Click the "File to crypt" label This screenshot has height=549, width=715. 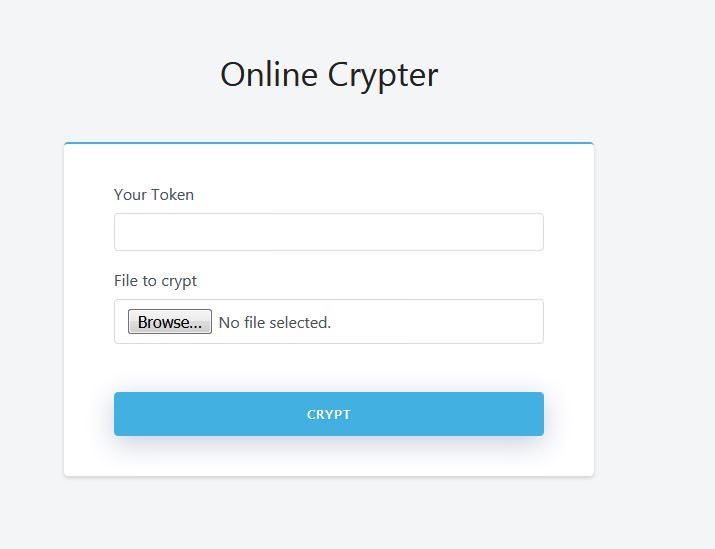(x=155, y=281)
